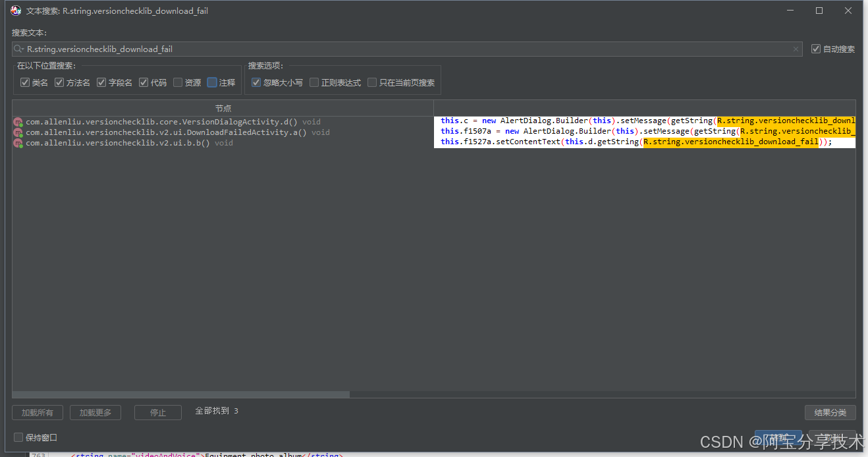The height and width of the screenshot is (457, 868).
Task: Click code line starting this.c = new AlertDialog
Action: coord(645,121)
